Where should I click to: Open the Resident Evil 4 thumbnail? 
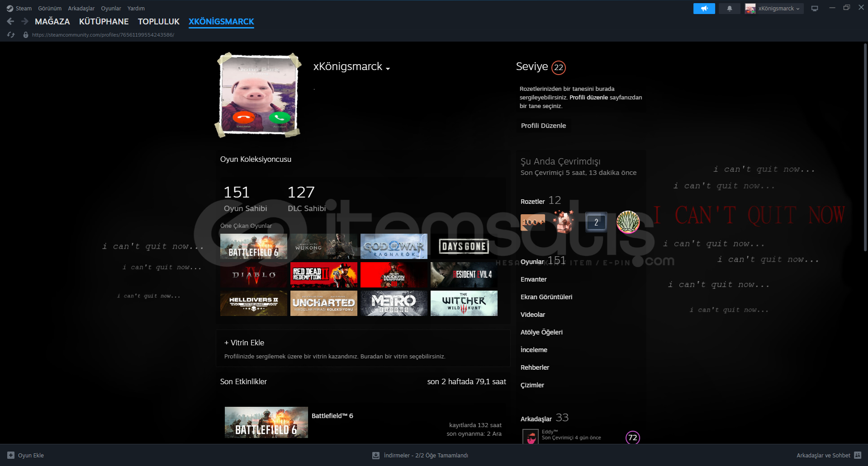coord(464,275)
